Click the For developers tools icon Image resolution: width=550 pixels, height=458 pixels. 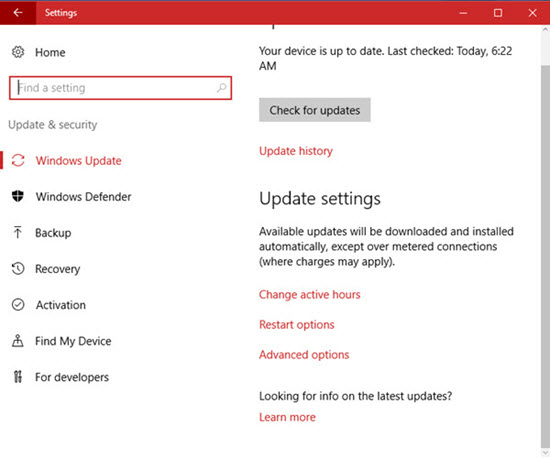(18, 377)
